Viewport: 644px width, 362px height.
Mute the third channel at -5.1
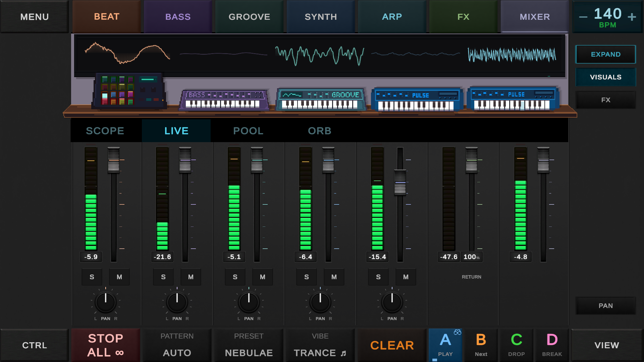[x=263, y=277]
